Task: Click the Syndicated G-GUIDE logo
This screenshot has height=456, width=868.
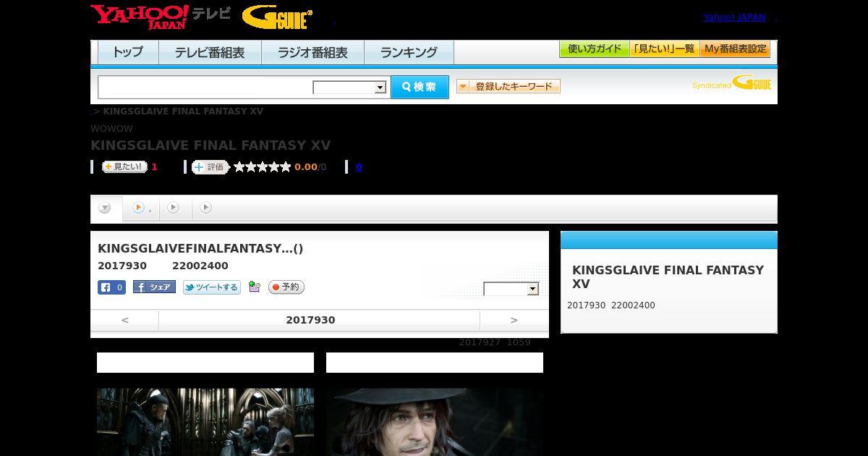Action: point(731,83)
